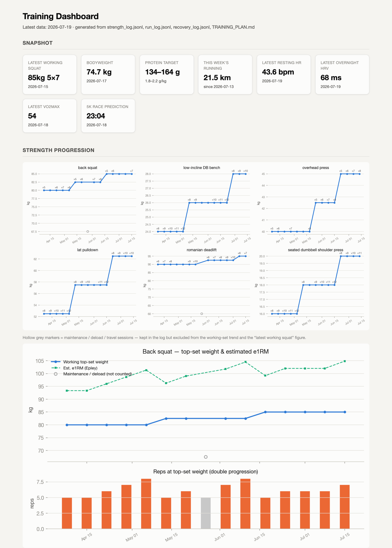Click the "LATEST OVERNIGHT HRV" card label
Image resolution: width=392 pixels, height=548 pixels.
(x=340, y=65)
